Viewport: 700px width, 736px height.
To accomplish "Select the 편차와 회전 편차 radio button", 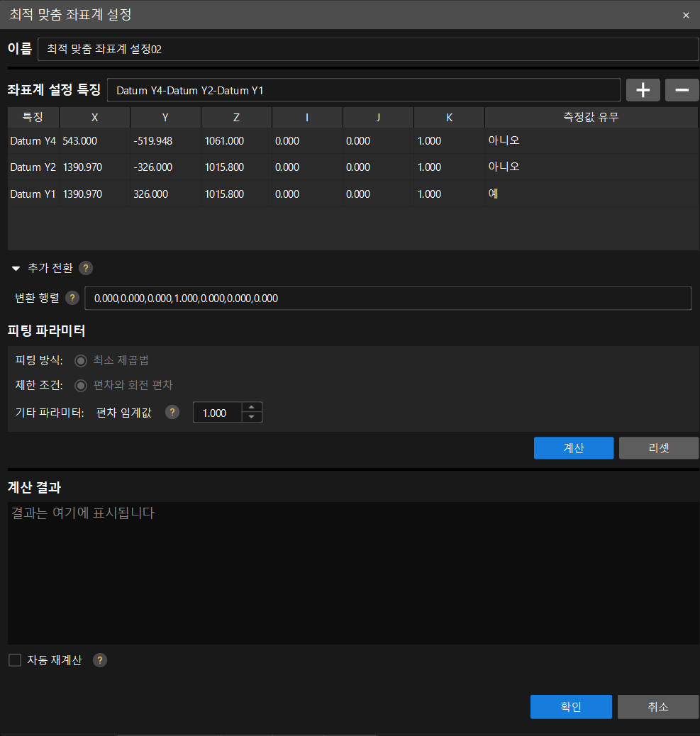I will [x=81, y=385].
